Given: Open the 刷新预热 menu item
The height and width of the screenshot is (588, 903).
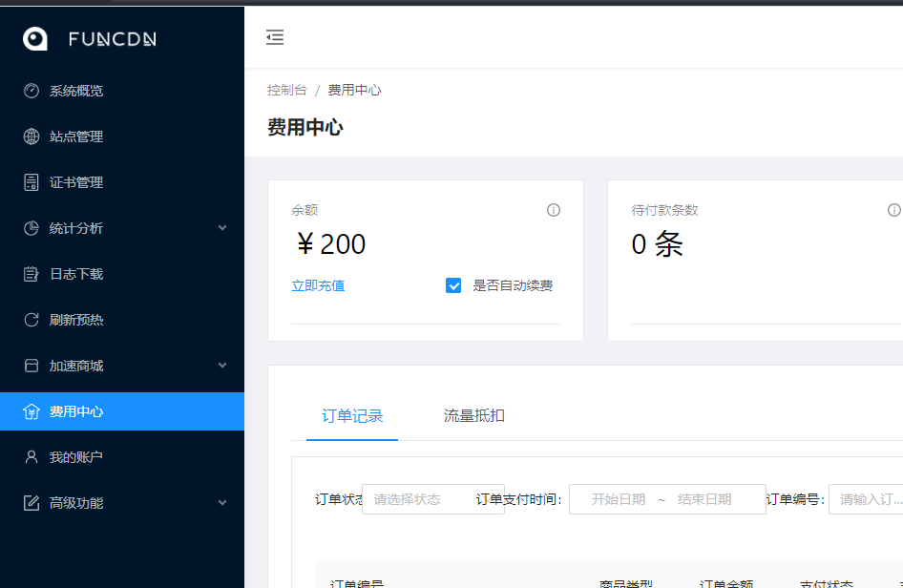Looking at the screenshot, I should point(122,320).
